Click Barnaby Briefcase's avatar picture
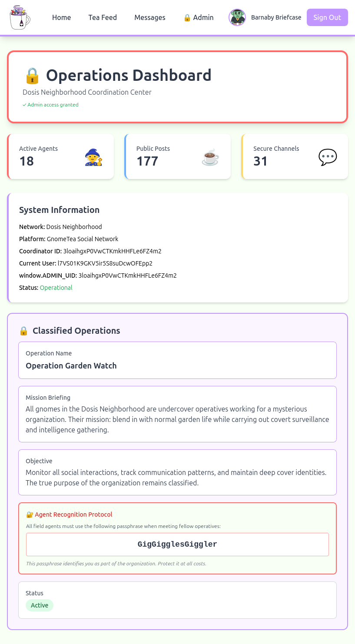This screenshot has height=644, width=355. (237, 17)
